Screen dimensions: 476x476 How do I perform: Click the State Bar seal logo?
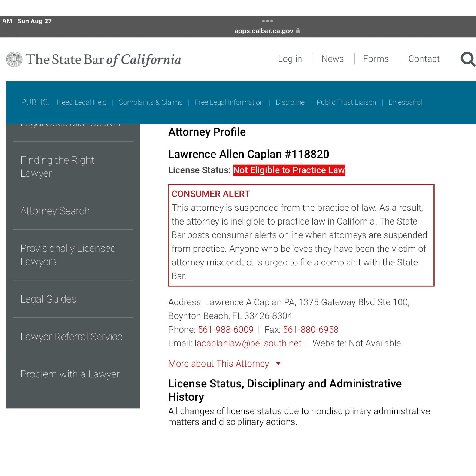[x=14, y=59]
